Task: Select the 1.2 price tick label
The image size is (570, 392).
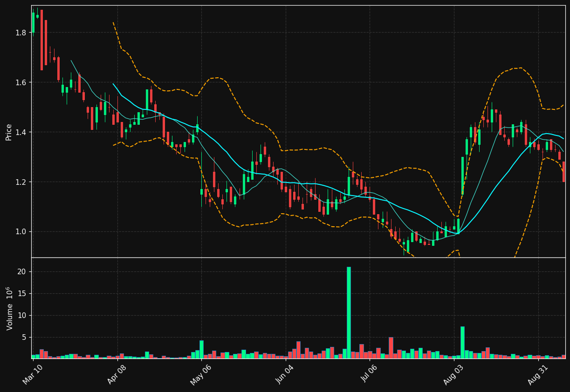Action: click(x=21, y=182)
